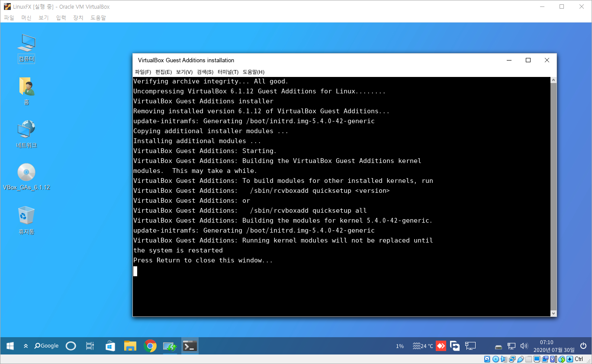The width and height of the screenshot is (592, 364).
Task: Click the VirtualBox recording status icon
Action: pyautogui.click(x=545, y=359)
